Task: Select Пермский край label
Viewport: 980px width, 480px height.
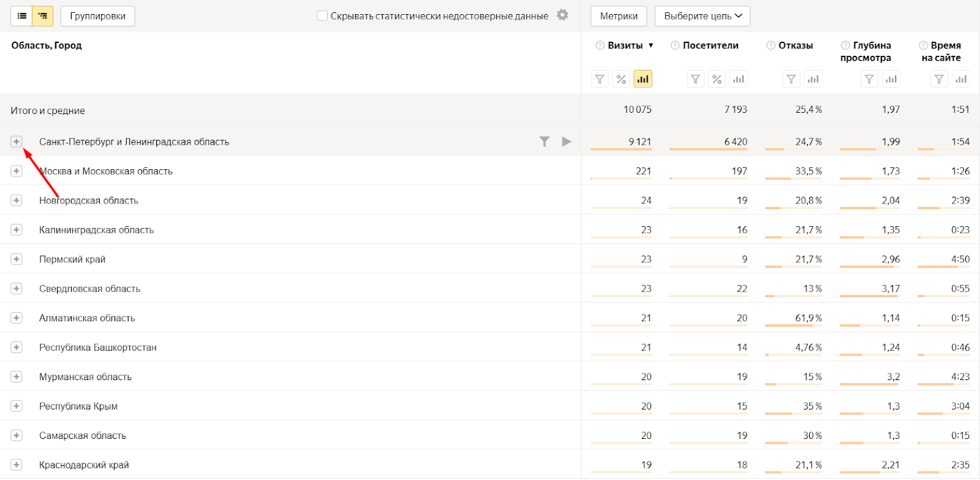Action: pos(72,259)
